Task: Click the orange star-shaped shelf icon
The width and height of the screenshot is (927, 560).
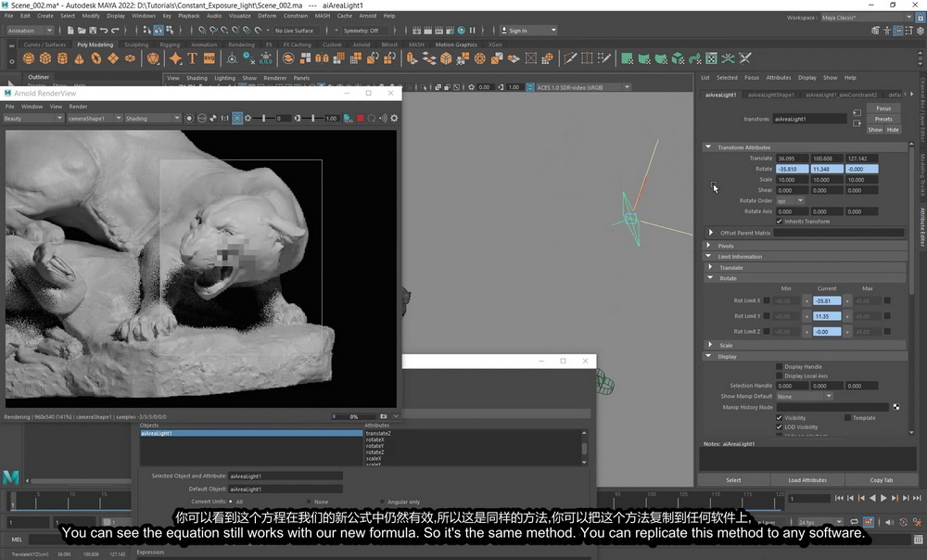Action: tap(175, 58)
